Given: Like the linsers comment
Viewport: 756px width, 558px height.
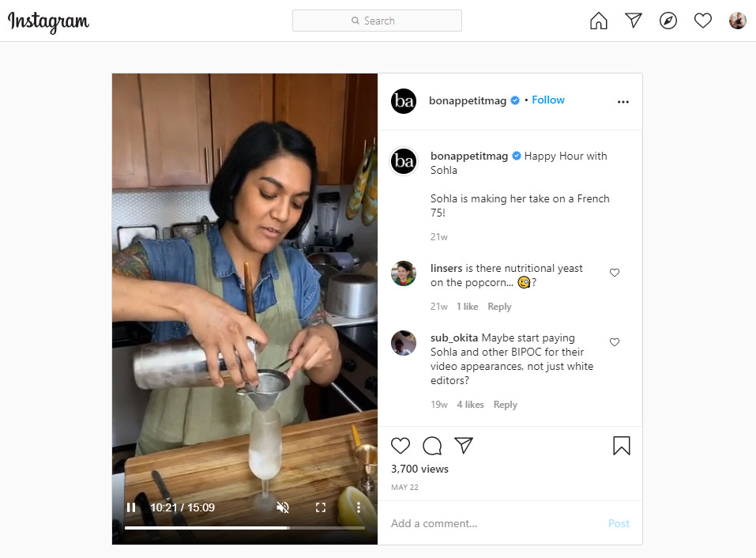Looking at the screenshot, I should (x=615, y=273).
